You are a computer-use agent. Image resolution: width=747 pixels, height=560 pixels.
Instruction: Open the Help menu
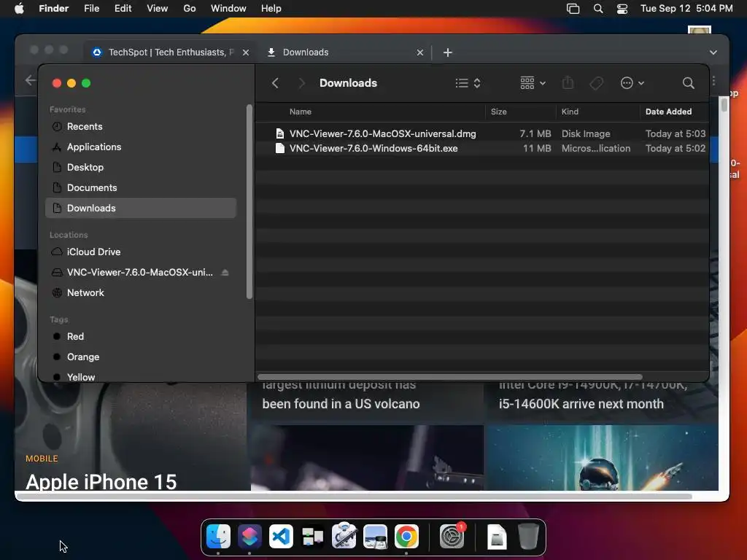pos(271,9)
